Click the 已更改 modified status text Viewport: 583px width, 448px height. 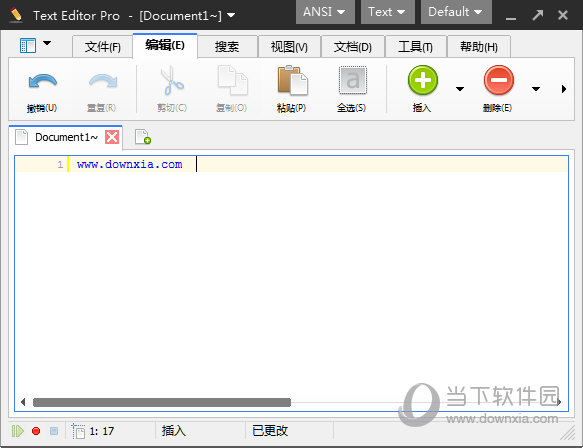click(270, 431)
